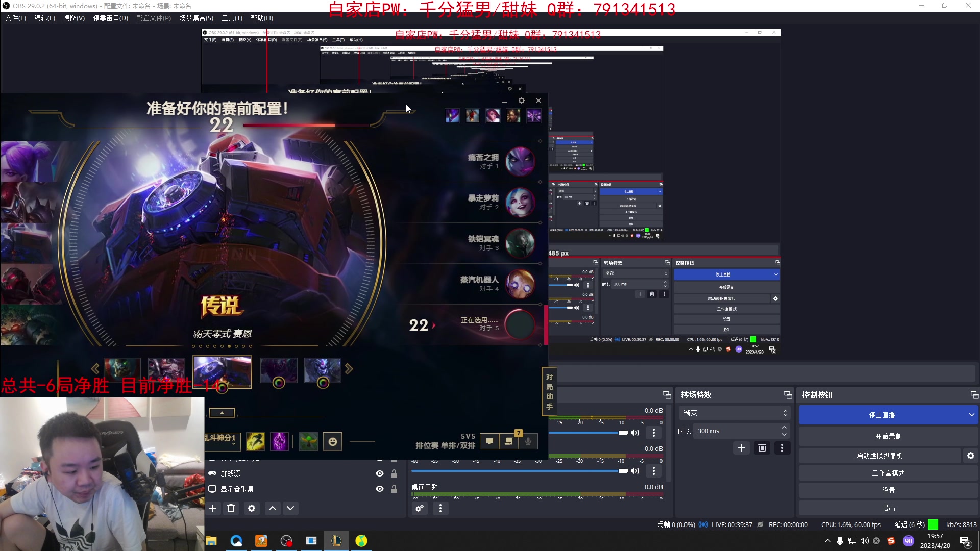Open the 场景集合(S) menu

[x=197, y=18]
